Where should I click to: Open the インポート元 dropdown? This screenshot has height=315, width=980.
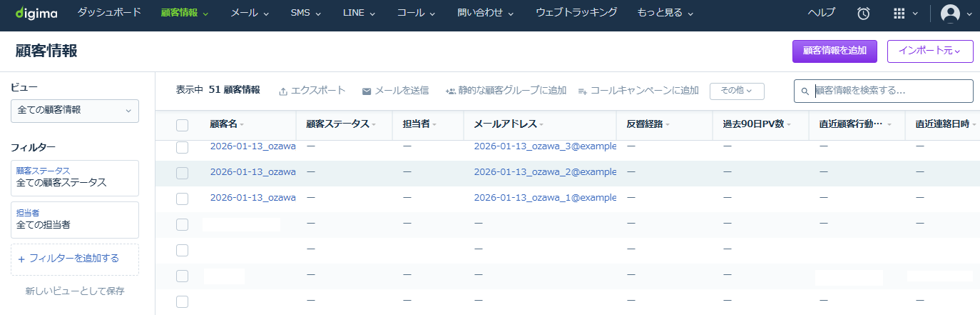pos(930,51)
